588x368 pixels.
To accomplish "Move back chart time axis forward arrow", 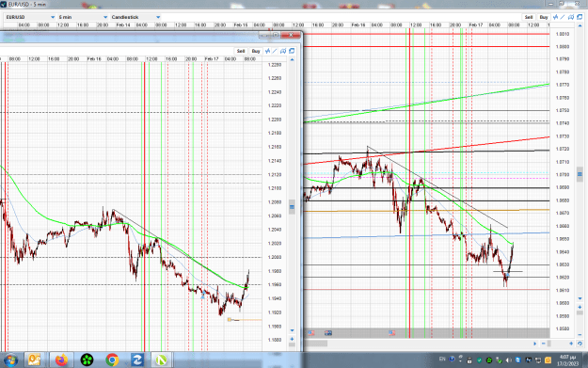I will coord(534,344).
